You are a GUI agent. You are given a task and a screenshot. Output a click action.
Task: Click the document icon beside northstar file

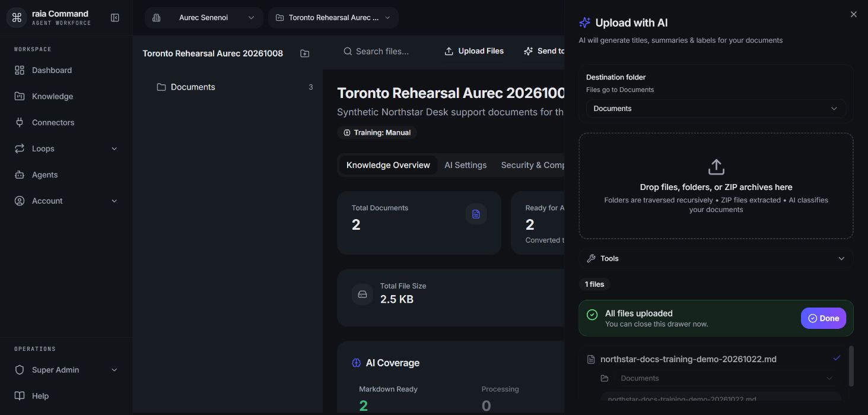coord(591,359)
